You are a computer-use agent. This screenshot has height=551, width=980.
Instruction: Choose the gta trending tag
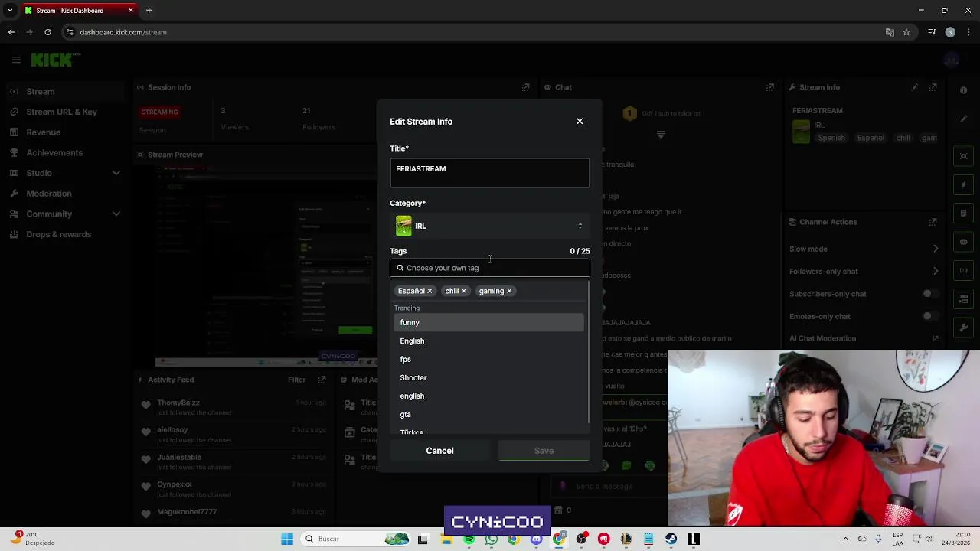coord(488,414)
